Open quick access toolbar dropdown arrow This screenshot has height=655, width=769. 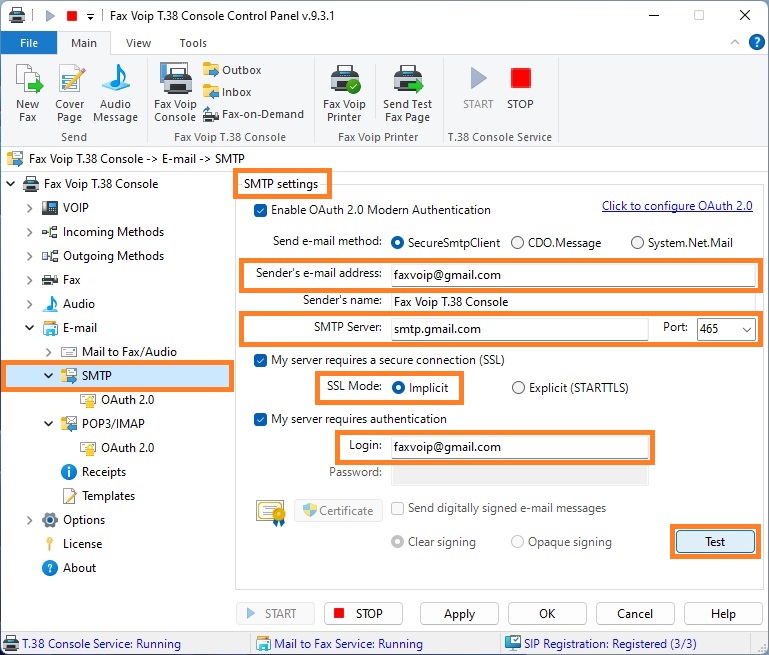tap(90, 17)
